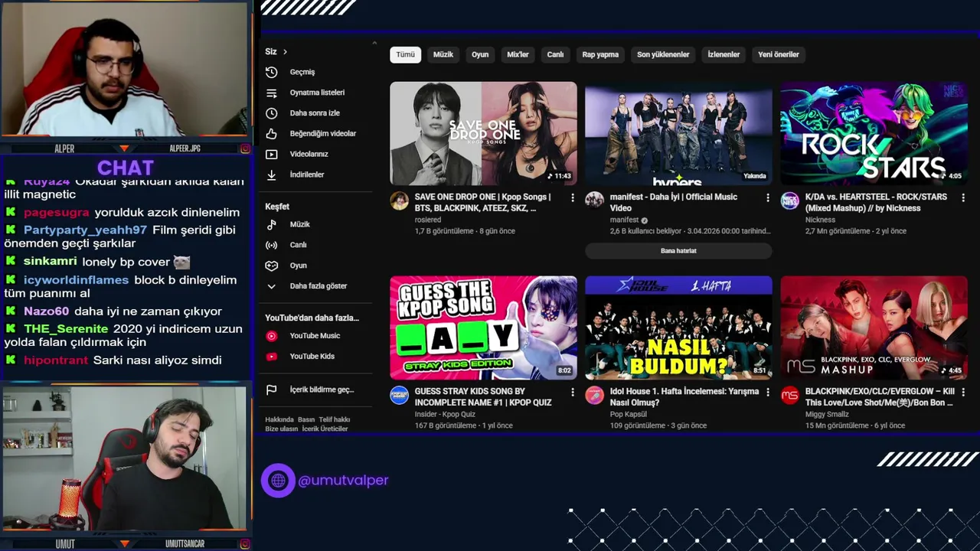Viewport: 980px width, 551px height.
Task: Open the Telif hakkı footer link
Action: click(x=335, y=419)
